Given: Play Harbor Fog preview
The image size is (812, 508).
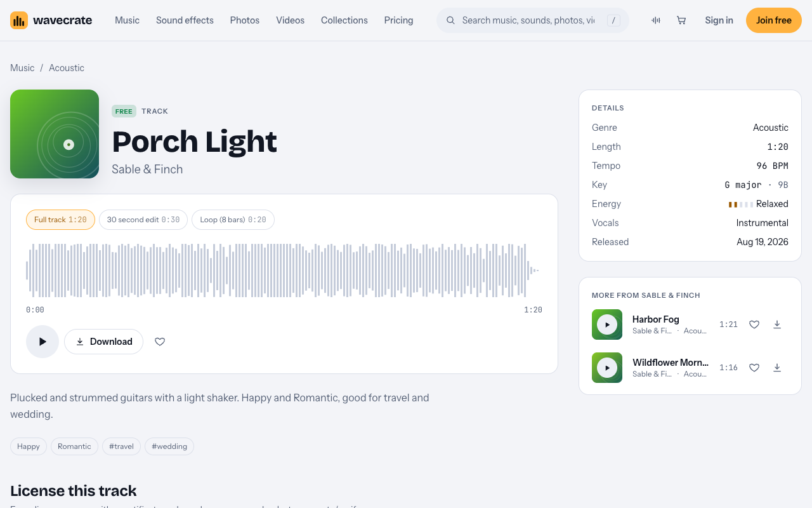Looking at the screenshot, I should click(607, 324).
